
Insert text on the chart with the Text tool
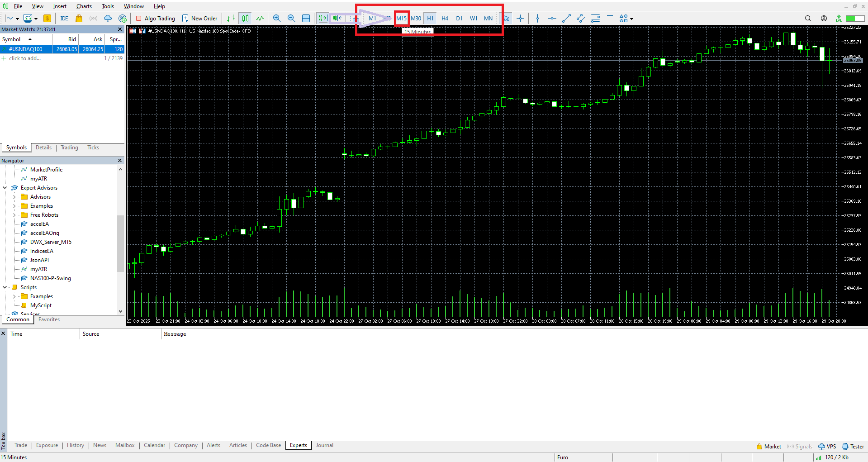(x=610, y=18)
